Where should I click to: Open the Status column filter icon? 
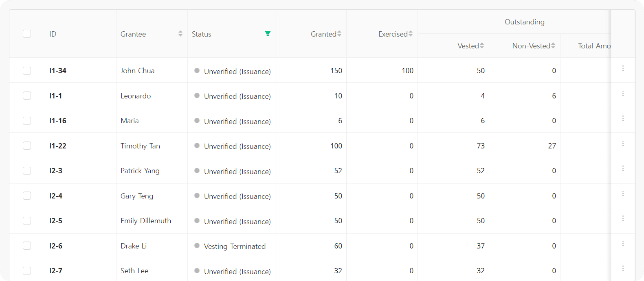pyautogui.click(x=268, y=34)
